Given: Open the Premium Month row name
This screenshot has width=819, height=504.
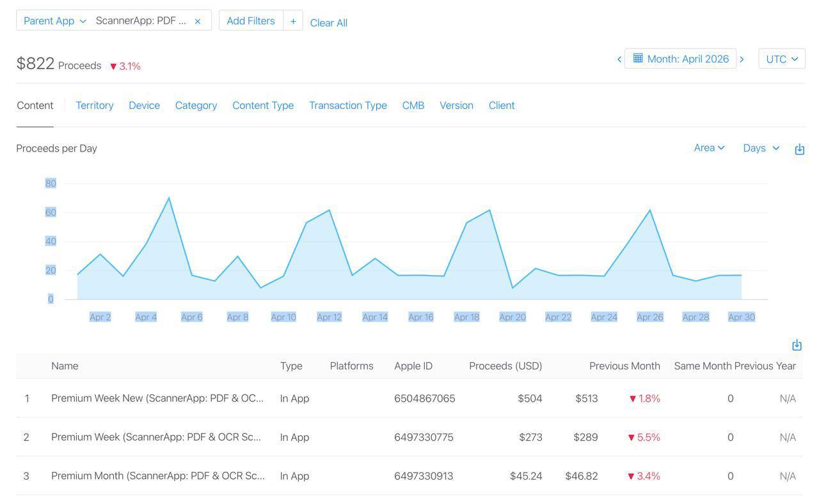Looking at the screenshot, I should click(158, 476).
